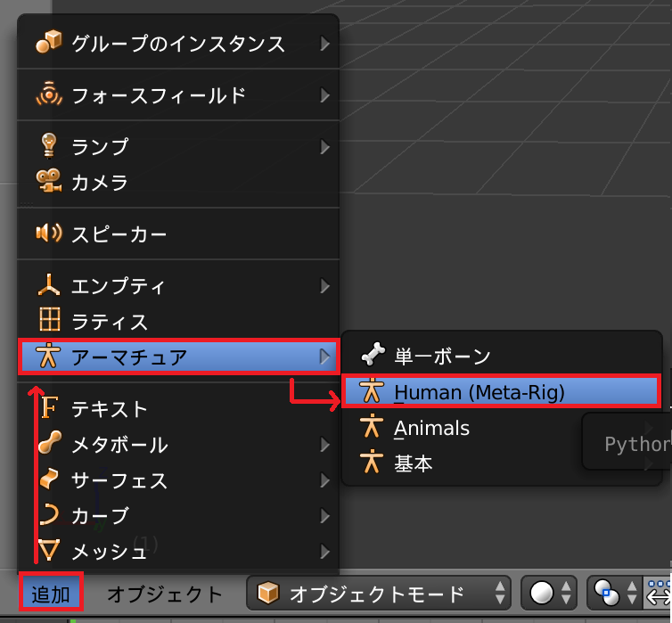Click the Human Meta-Rig figure icon
Image resolution: width=672 pixels, height=623 pixels.
[x=372, y=390]
